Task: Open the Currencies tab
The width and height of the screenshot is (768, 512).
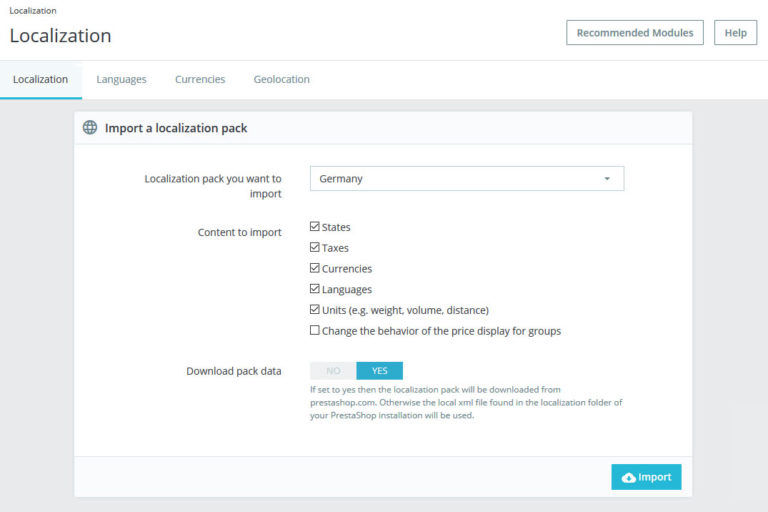Action: pos(200,79)
